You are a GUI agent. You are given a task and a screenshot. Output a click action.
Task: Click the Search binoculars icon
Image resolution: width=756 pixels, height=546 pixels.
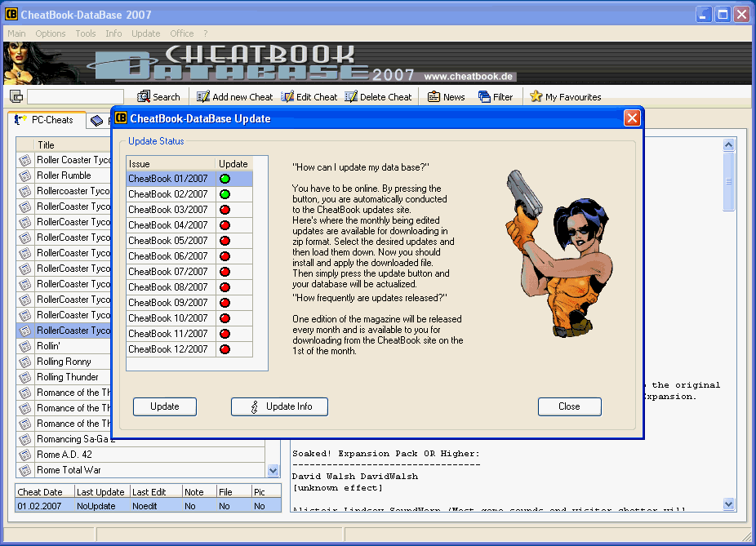(x=145, y=96)
